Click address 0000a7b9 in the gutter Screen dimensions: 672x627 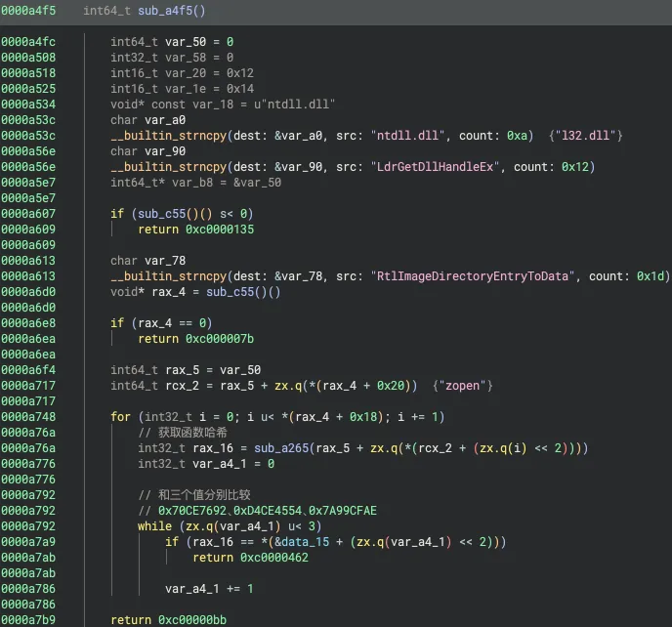[x=28, y=620]
